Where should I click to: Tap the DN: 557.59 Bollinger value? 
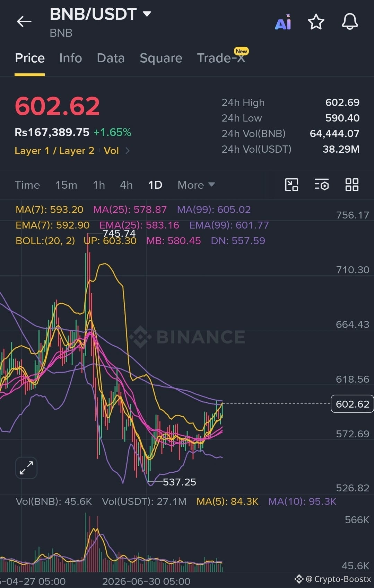(x=238, y=241)
